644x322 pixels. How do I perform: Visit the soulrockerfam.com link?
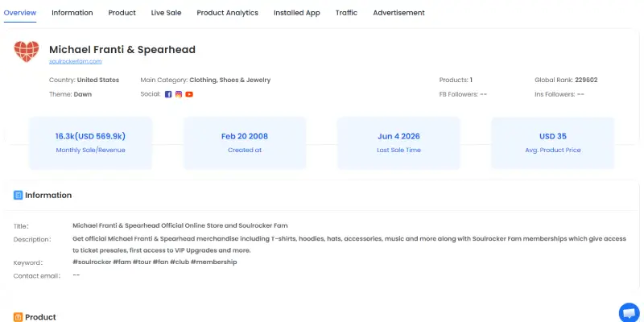tap(75, 62)
